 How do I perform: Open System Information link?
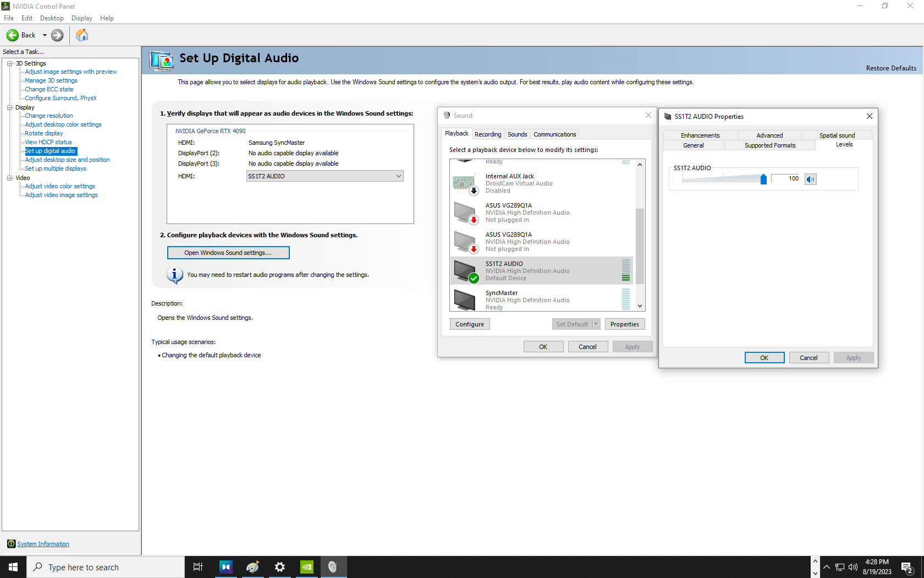click(x=43, y=544)
